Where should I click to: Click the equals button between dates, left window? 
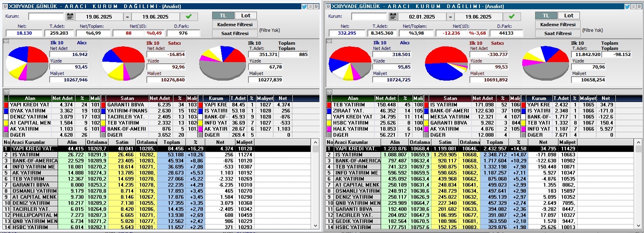(x=127, y=17)
